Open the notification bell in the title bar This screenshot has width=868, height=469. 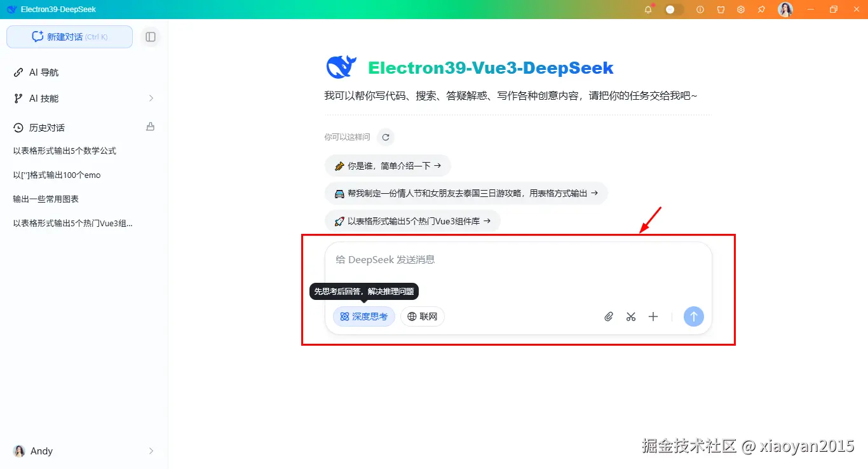pyautogui.click(x=648, y=10)
